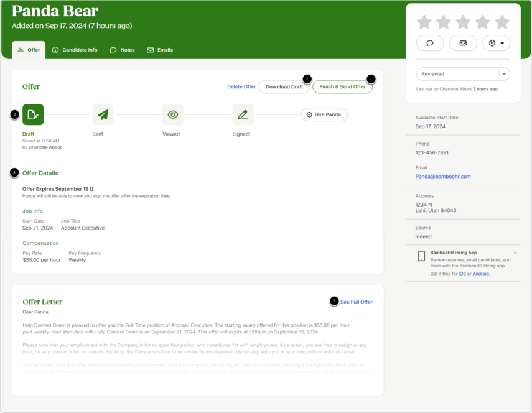Click the envelope email candidate button
The width and height of the screenshot is (532, 413).
[x=463, y=43]
